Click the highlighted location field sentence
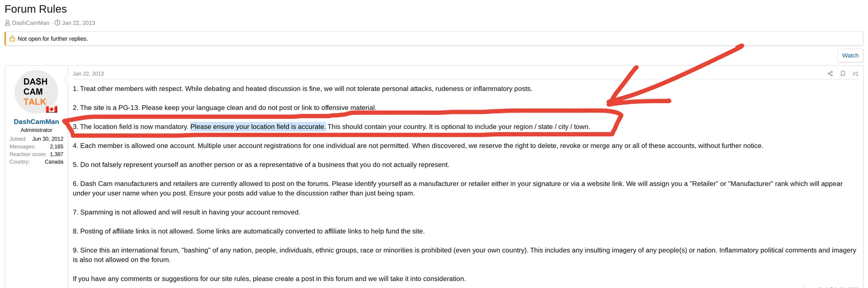 tap(258, 127)
